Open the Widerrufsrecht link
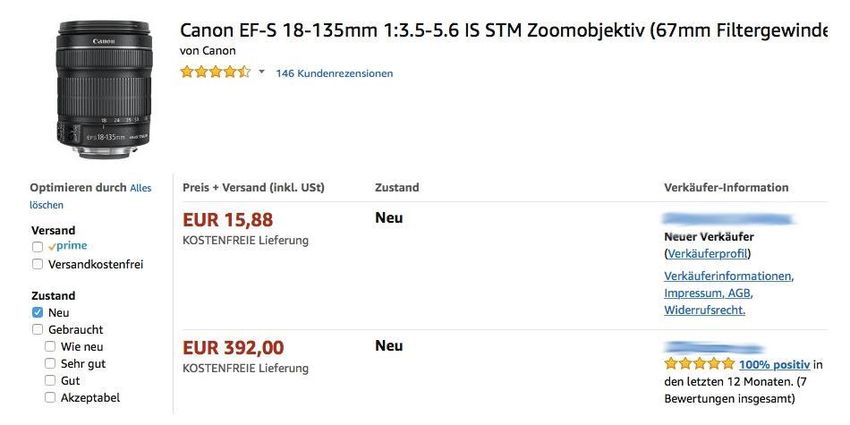The height and width of the screenshot is (425, 850). coord(704,310)
